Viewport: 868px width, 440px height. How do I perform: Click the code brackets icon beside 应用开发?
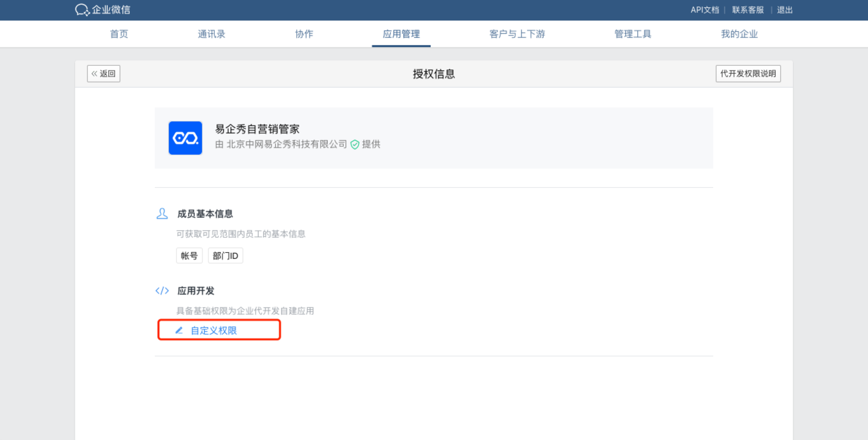pos(162,291)
